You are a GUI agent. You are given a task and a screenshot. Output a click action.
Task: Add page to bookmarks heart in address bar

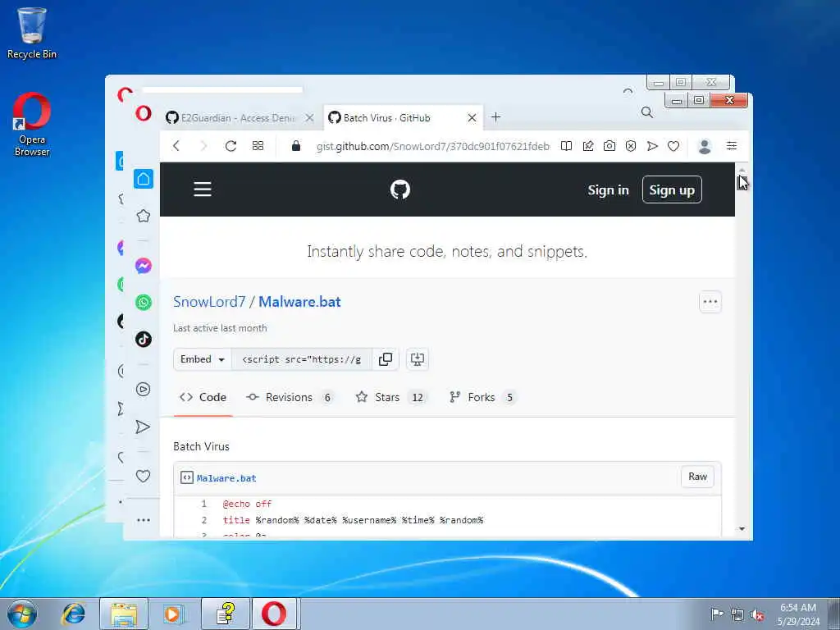click(x=673, y=146)
